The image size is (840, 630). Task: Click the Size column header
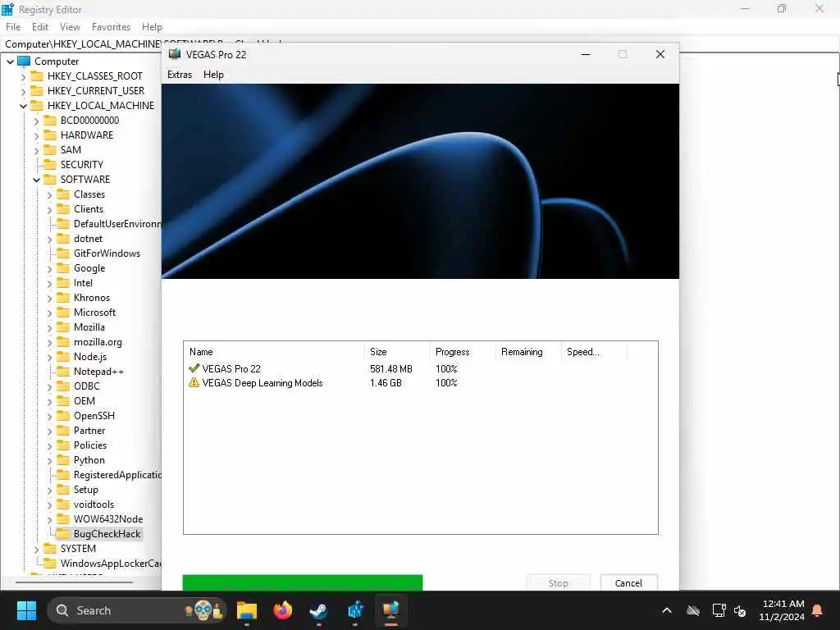(x=397, y=352)
